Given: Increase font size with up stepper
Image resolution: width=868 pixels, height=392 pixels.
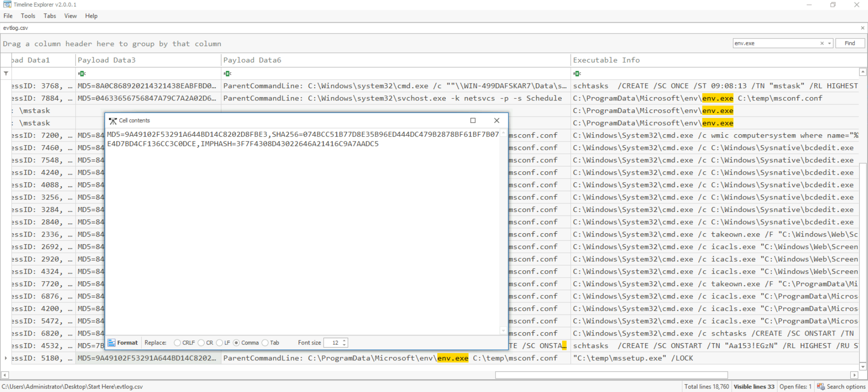Looking at the screenshot, I should coord(344,340).
